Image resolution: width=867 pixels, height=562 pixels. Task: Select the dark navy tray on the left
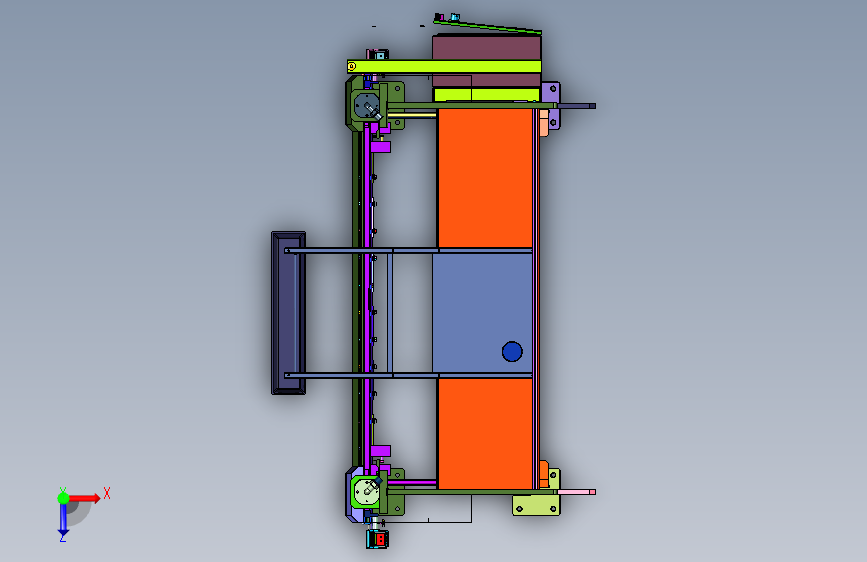click(x=288, y=313)
